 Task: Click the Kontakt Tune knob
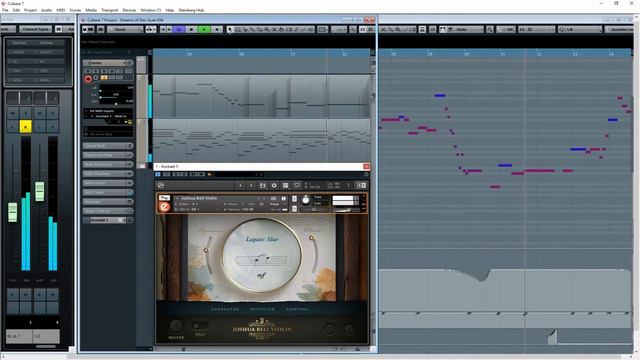click(x=306, y=200)
